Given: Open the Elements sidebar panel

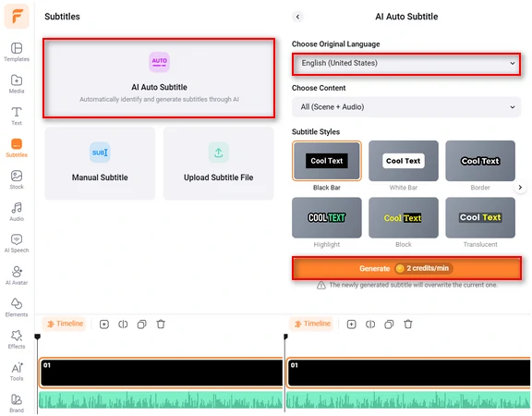Looking at the screenshot, I should 17,307.
